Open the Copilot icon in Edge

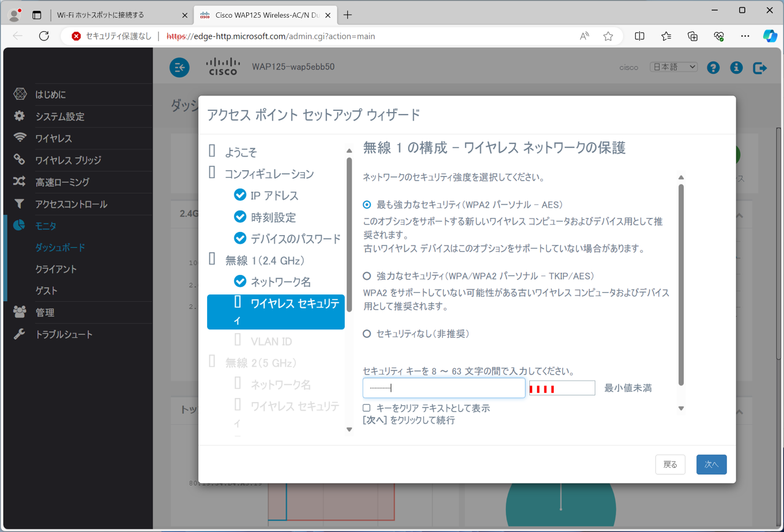(x=770, y=36)
